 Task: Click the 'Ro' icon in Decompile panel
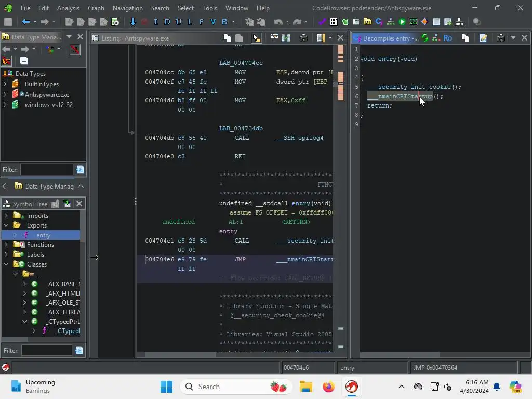click(447, 38)
